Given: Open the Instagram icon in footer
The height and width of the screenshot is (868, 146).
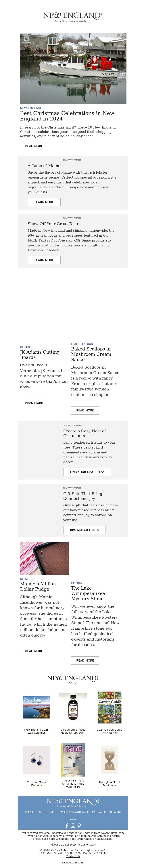Looking at the screenshot, I should (x=73, y=825).
